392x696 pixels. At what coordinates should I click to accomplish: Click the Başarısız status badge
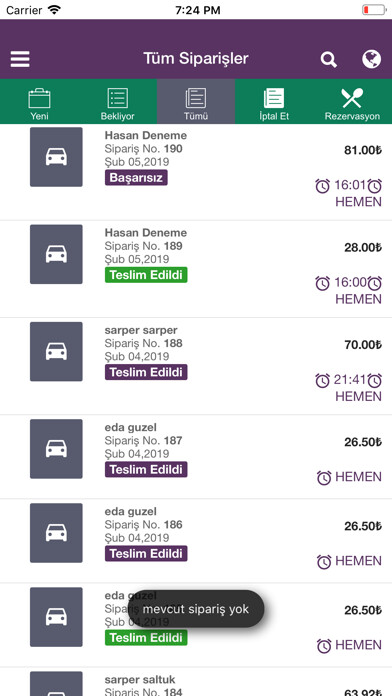click(x=136, y=178)
